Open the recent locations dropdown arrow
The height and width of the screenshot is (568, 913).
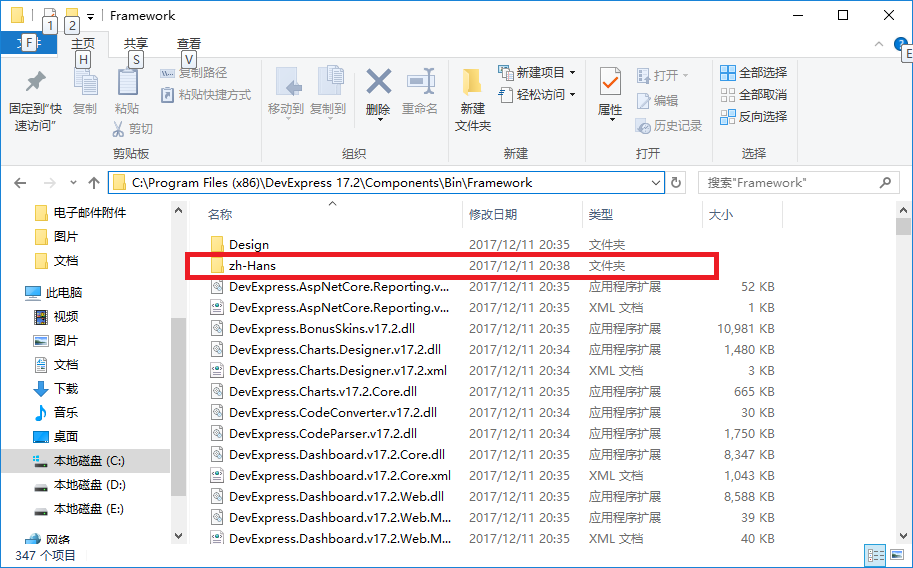coord(73,183)
